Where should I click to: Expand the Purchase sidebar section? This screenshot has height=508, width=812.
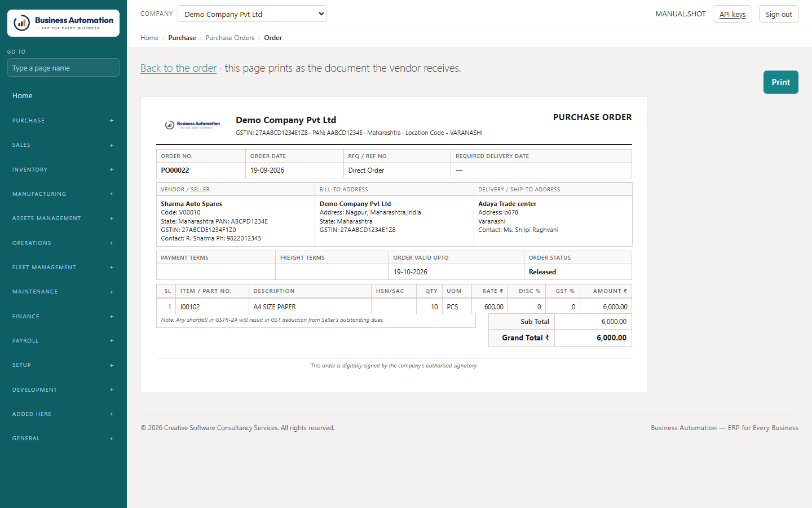point(63,121)
